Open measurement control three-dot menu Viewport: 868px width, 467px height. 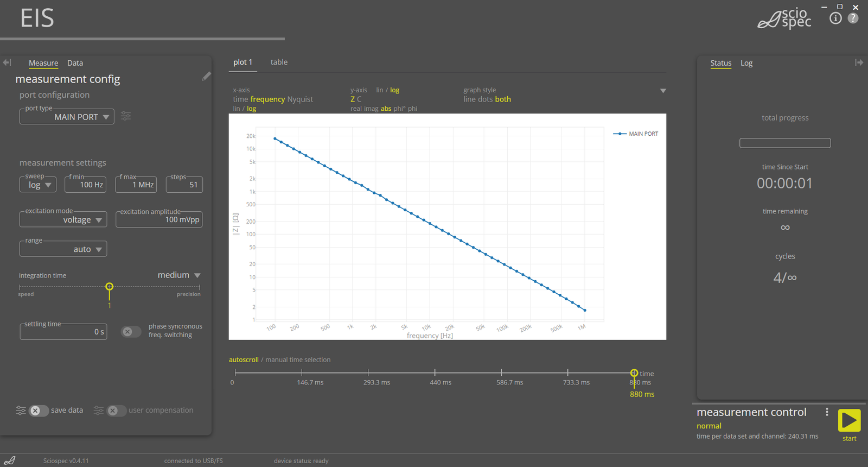coord(827,412)
